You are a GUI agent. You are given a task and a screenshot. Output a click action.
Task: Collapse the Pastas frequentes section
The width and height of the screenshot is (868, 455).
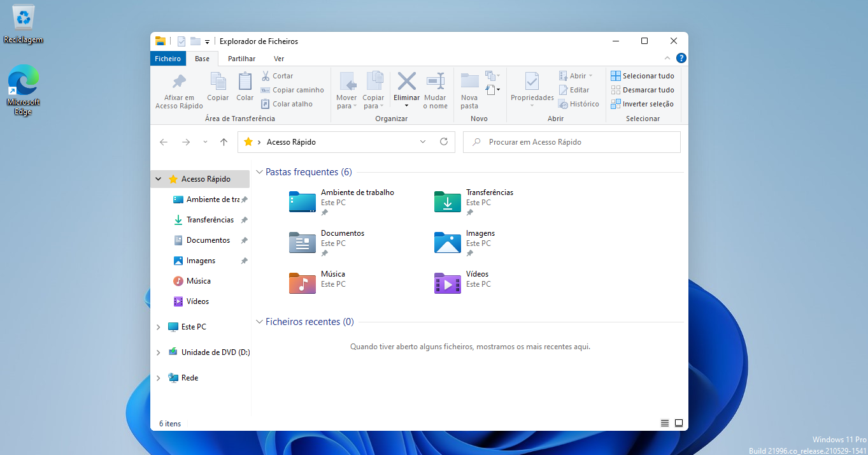pos(259,172)
